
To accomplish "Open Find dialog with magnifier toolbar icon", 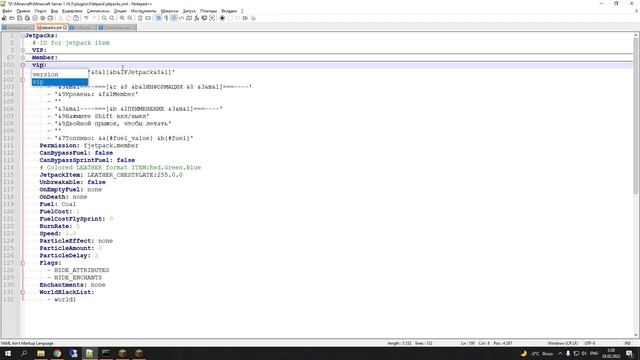I will point(104,18).
